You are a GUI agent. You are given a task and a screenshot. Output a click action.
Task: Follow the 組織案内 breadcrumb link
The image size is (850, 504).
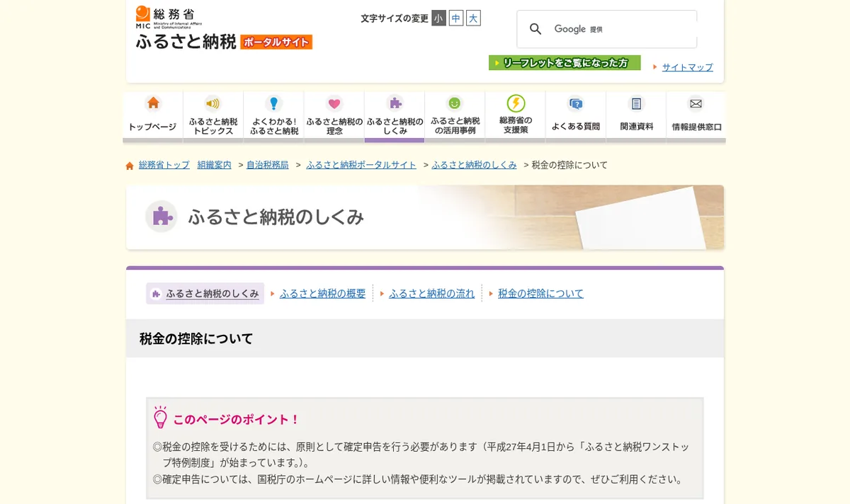coord(215,165)
